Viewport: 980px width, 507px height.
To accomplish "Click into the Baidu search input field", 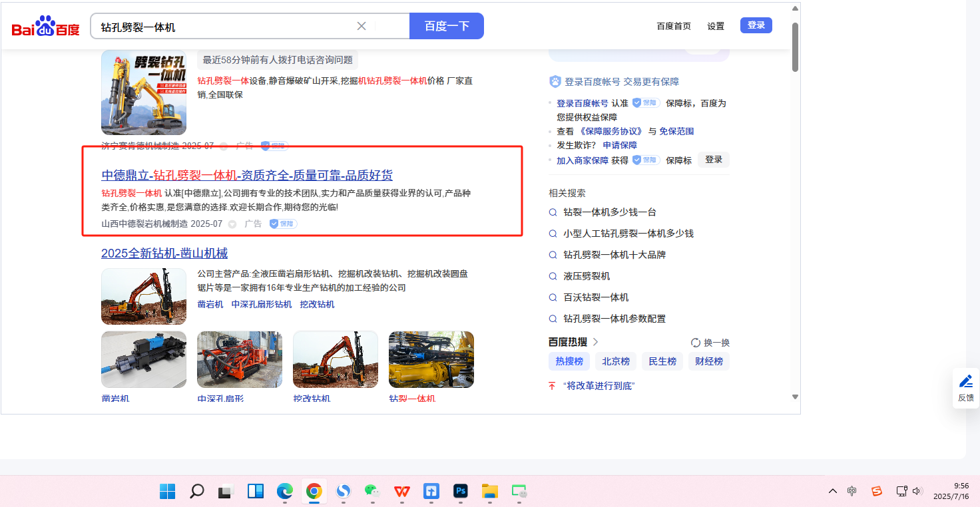I will pos(226,27).
